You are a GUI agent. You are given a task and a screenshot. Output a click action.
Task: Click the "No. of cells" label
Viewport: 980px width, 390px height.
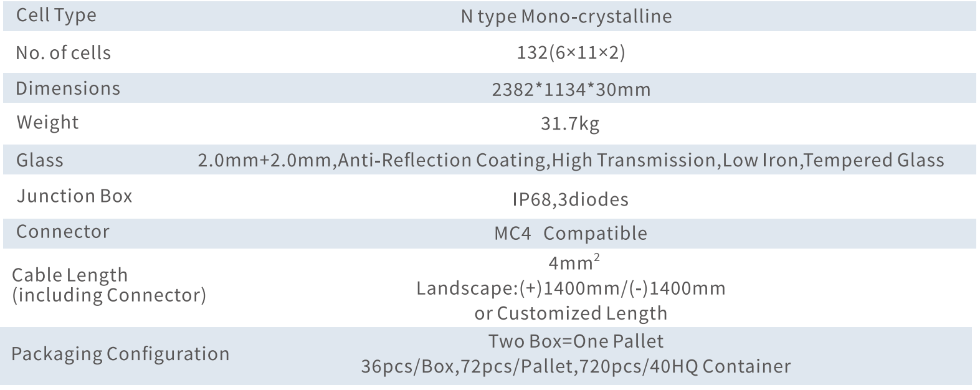63,53
